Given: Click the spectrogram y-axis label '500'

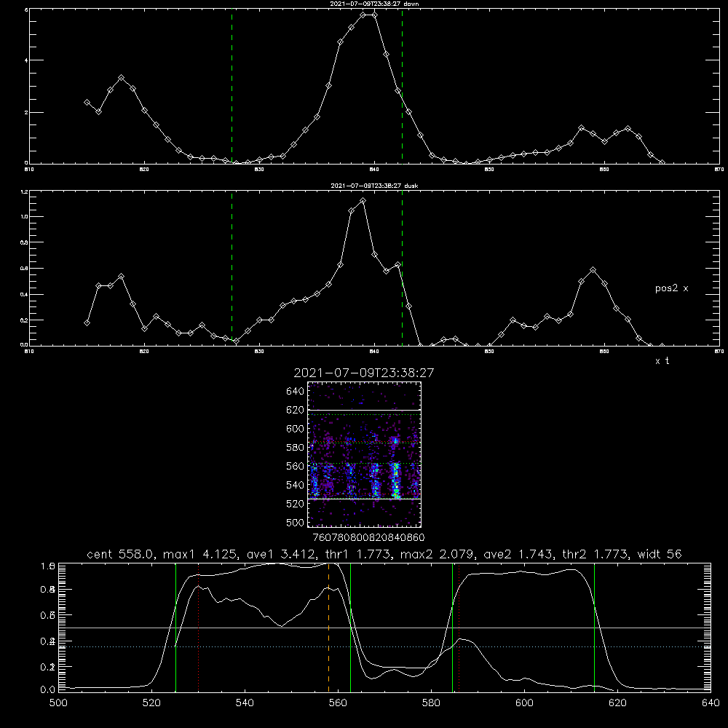Looking at the screenshot, I should (x=296, y=522).
